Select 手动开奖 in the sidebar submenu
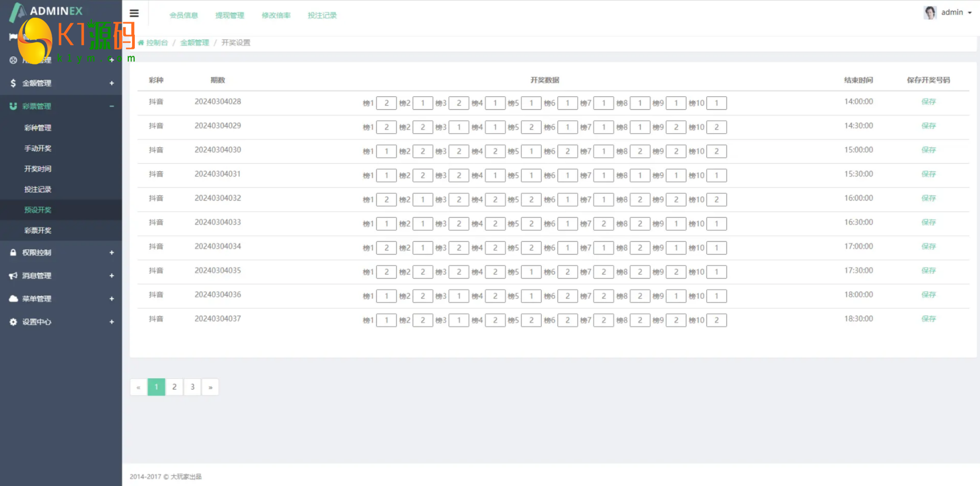 (38, 148)
